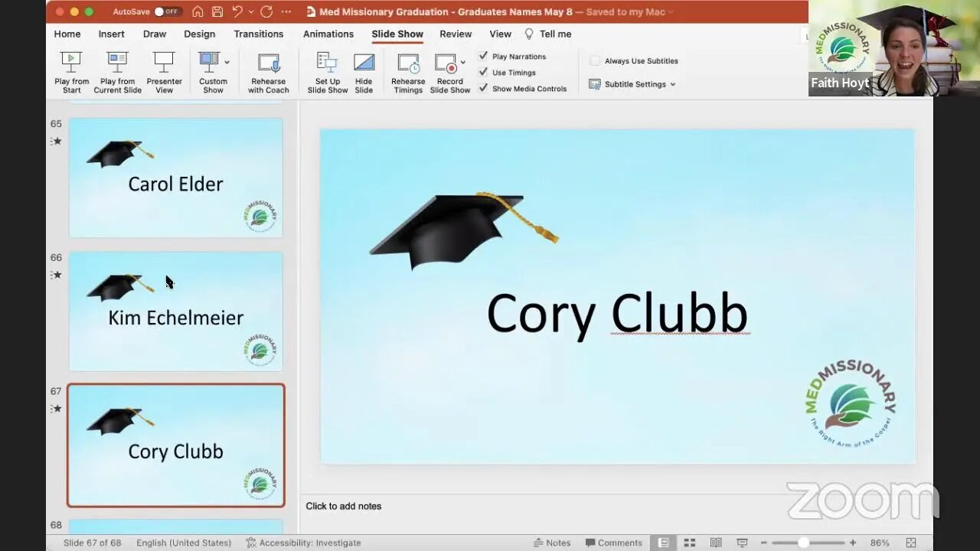This screenshot has height=551, width=980.
Task: Select graduation cap image on main slide
Action: tap(464, 230)
